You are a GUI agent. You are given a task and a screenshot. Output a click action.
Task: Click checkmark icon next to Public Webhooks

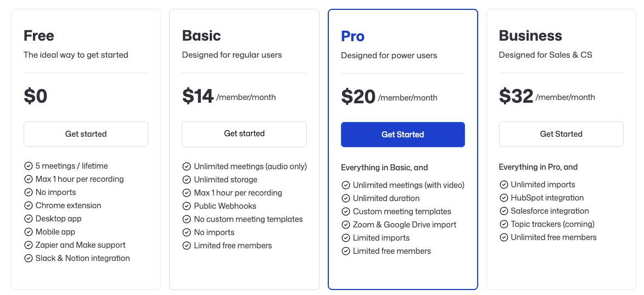pyautogui.click(x=187, y=206)
